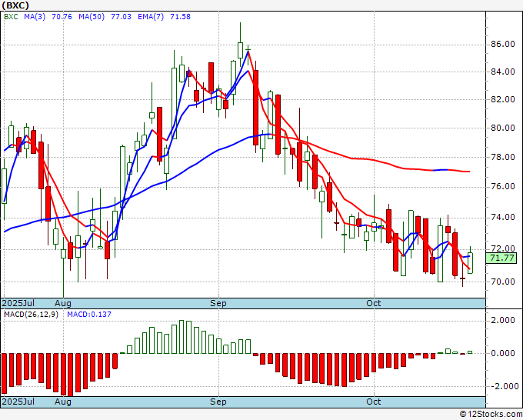Click 2025Jul on the price chart axis

coord(18,303)
